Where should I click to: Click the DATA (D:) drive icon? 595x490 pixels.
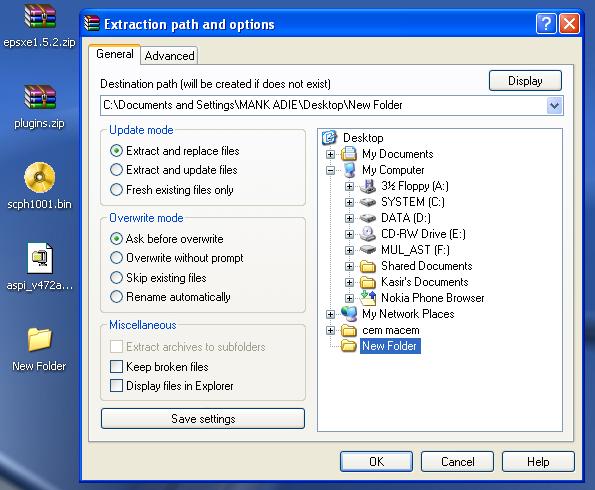pyautogui.click(x=368, y=218)
